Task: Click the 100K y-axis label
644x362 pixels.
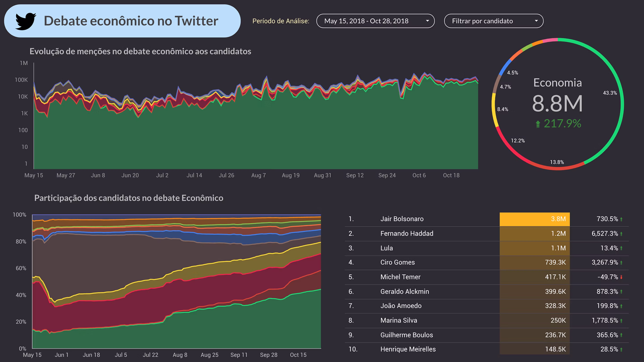Action: point(21,80)
